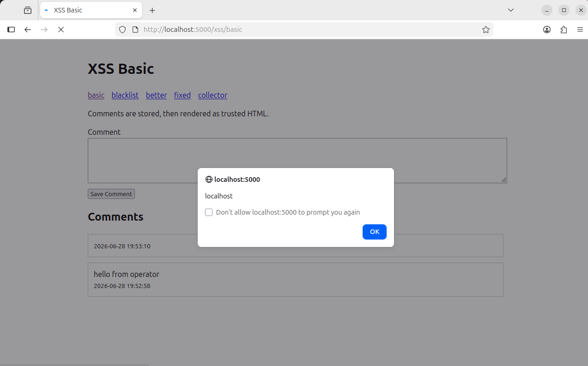Open the Firefox sidebar toggle icon
The width and height of the screenshot is (588, 366).
point(11,30)
